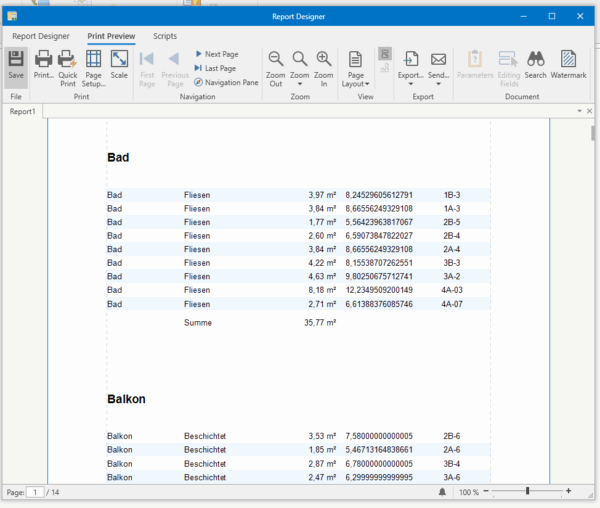Click cell 2A-6
600x508 pixels.
(452, 450)
